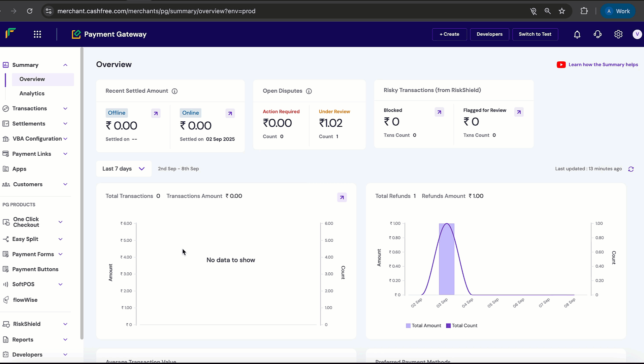The height and width of the screenshot is (364, 644).
Task: Click the browser address bar URL
Action: [156, 11]
